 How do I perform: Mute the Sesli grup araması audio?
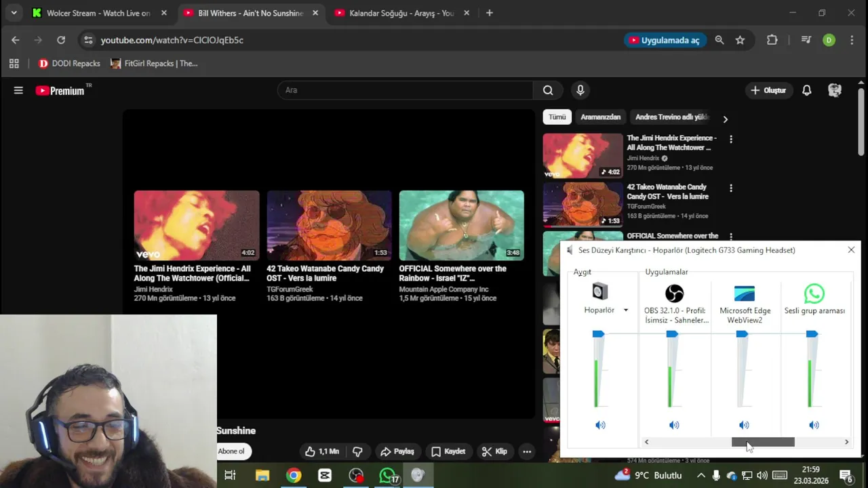[x=814, y=425]
